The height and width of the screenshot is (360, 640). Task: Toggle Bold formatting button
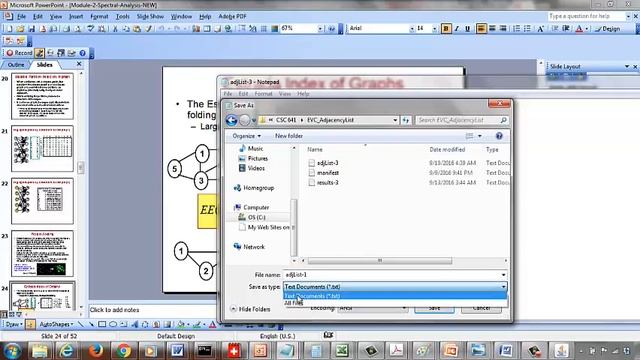pyautogui.click(x=446, y=29)
